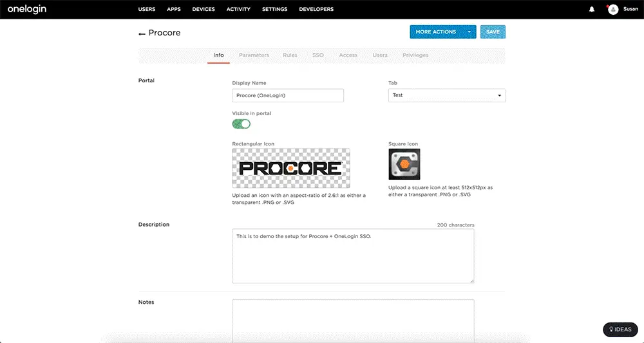Click into the Notes text area
The width and height of the screenshot is (644, 343).
coord(353,321)
